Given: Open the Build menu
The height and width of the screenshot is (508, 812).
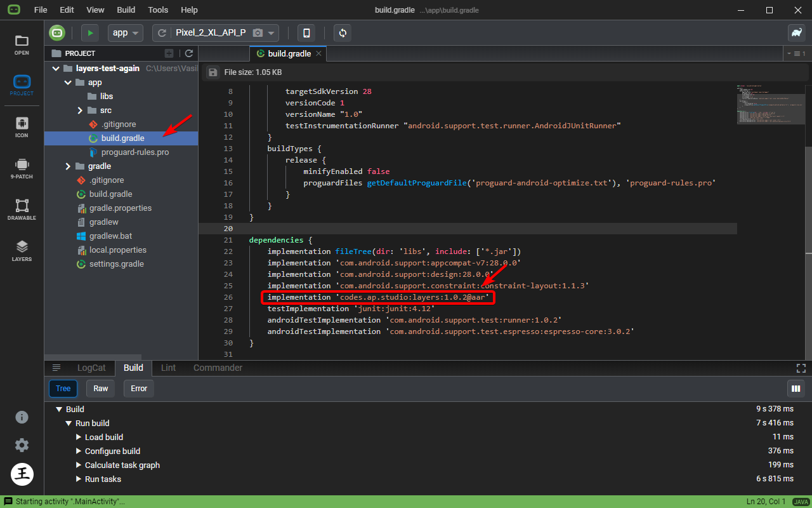Looking at the screenshot, I should click(x=126, y=10).
